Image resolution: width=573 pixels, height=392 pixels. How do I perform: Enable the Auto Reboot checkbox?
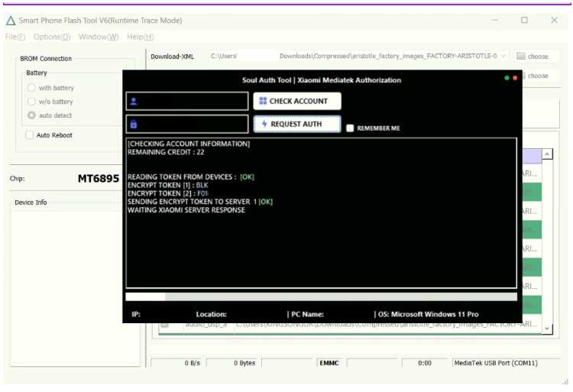[x=30, y=134]
